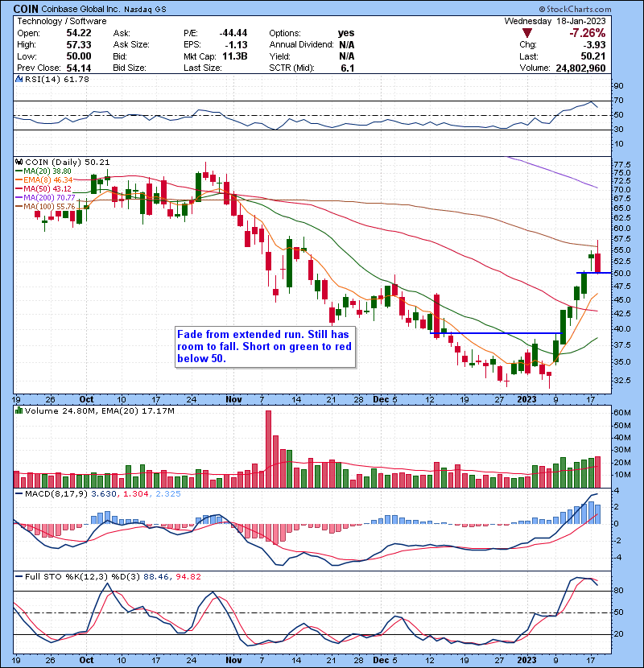Click the MACD value 3.630

(x=104, y=494)
